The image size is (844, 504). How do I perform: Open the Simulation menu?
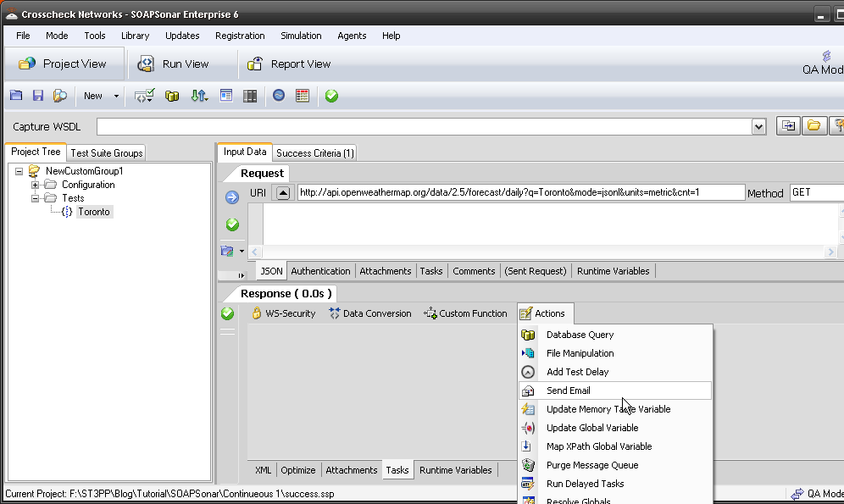click(x=301, y=36)
